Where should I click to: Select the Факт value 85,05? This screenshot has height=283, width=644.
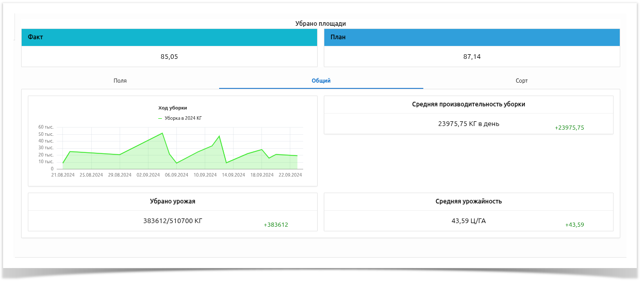click(x=169, y=57)
